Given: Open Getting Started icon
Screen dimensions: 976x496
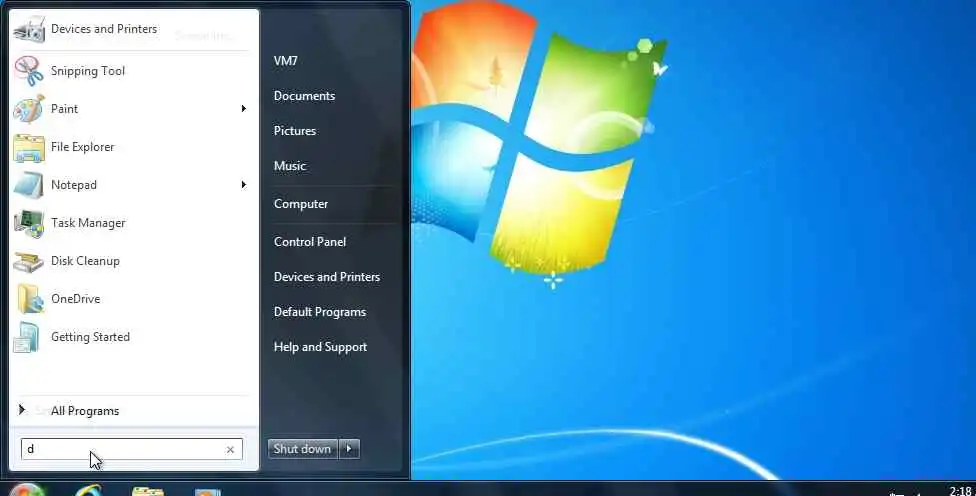Looking at the screenshot, I should coord(27,337).
